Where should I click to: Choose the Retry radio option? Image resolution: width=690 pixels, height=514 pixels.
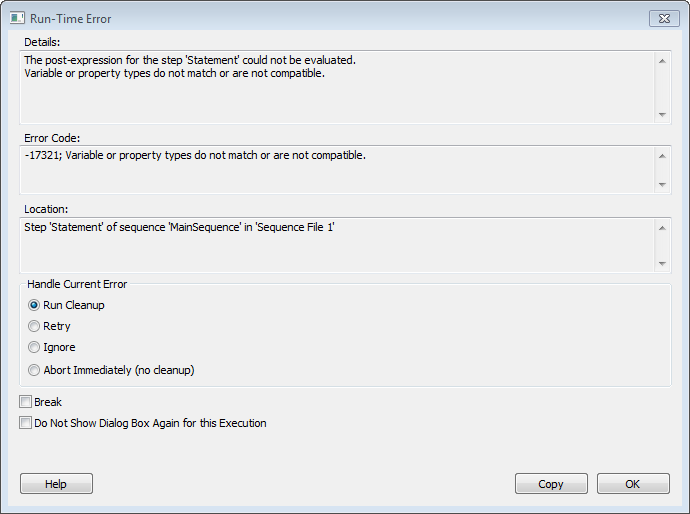35,326
